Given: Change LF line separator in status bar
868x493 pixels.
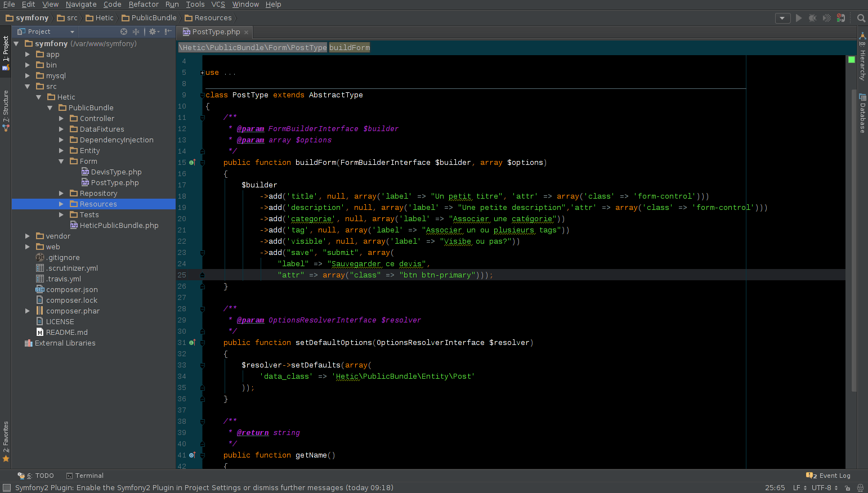Looking at the screenshot, I should click(x=800, y=488).
